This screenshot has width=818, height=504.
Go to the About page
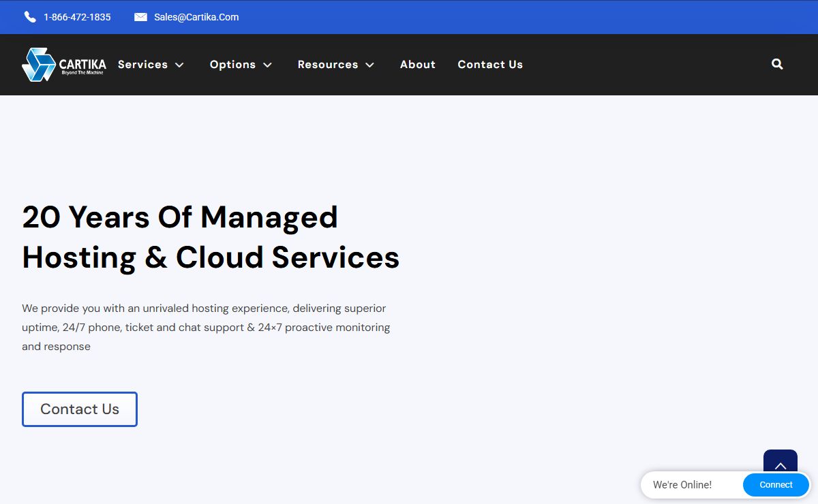coord(418,64)
